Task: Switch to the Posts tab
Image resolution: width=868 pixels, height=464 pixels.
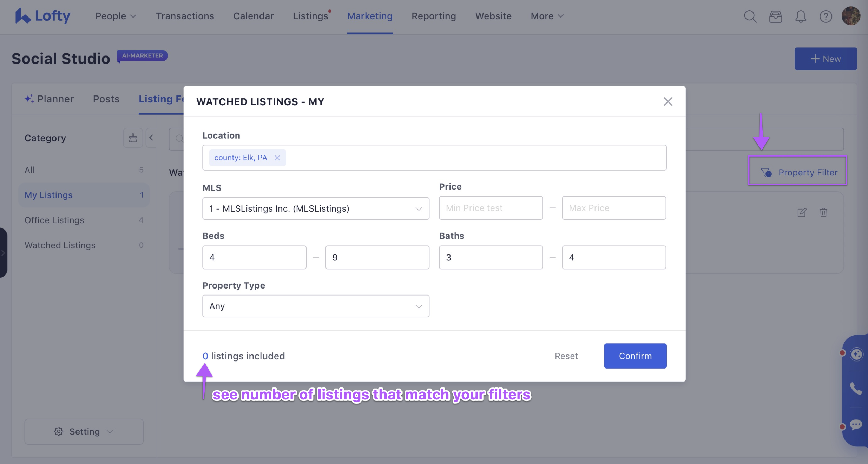Action: [106, 99]
